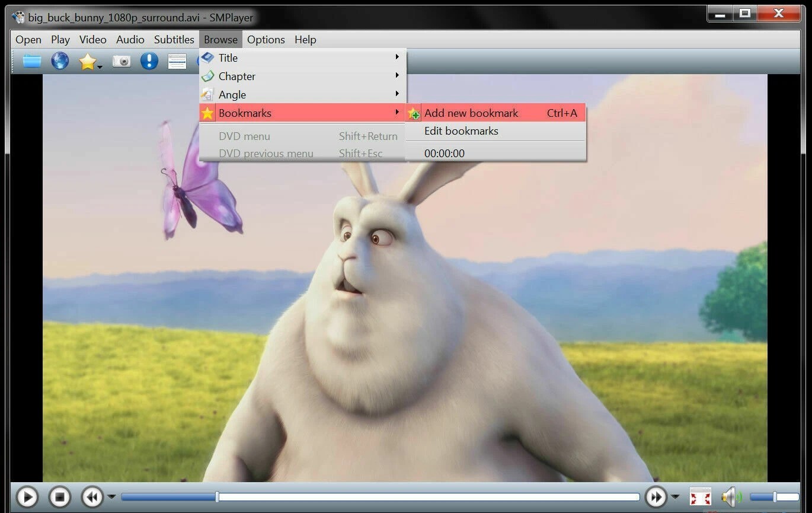
Task: Close the Browse menu from menu bar
Action: coord(220,40)
